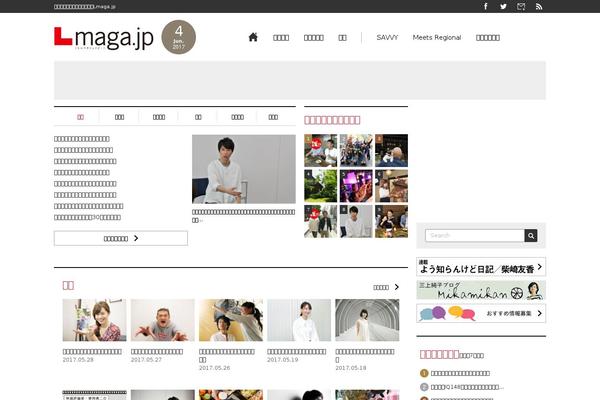Open ranking thumbnail 1 of two men at a table
This screenshot has height=400, width=600.
(x=321, y=150)
